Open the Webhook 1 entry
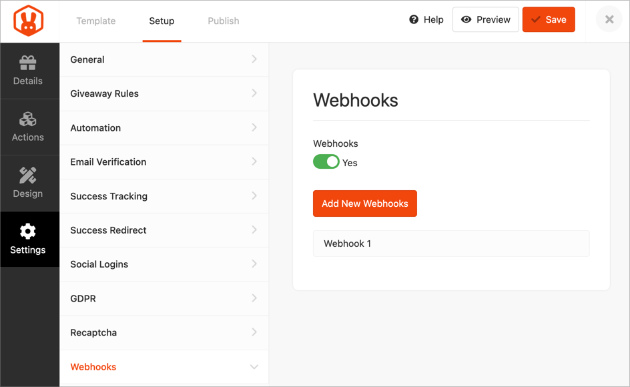The image size is (630, 387). [x=451, y=244]
